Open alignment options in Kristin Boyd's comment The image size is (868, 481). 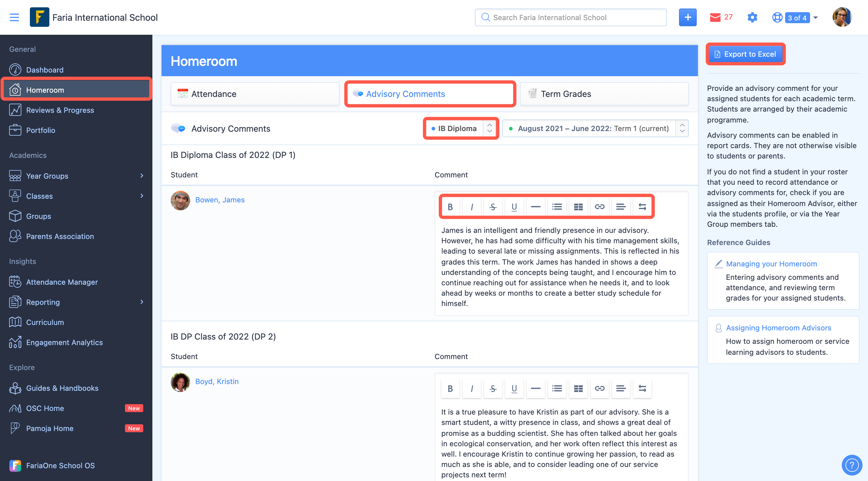click(621, 389)
